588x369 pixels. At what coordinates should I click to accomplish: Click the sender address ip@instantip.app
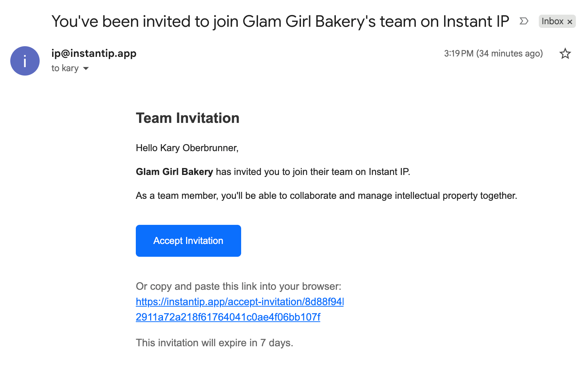(x=94, y=54)
